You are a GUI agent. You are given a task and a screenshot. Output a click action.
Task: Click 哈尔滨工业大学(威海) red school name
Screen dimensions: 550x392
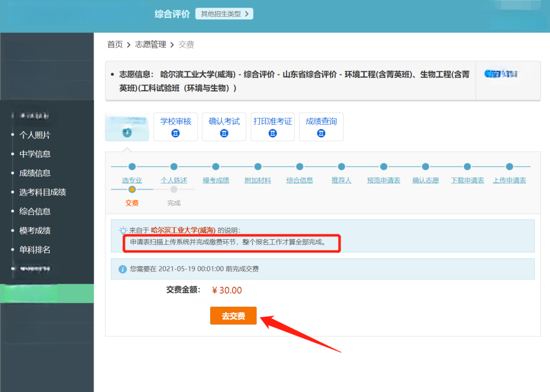[183, 230]
